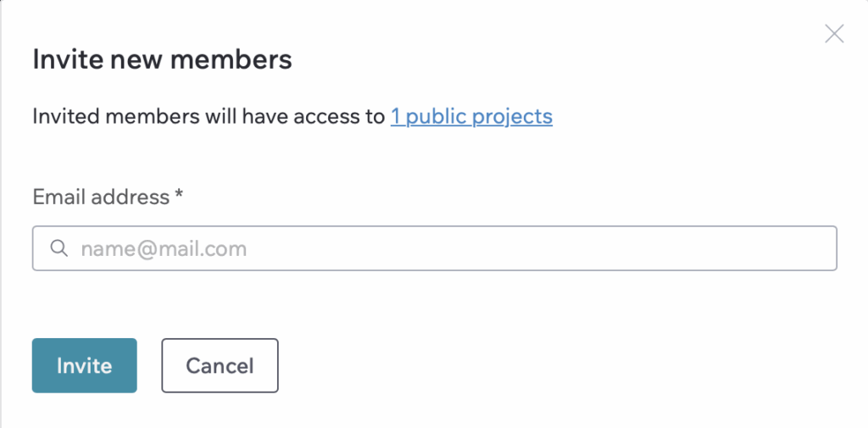Focus the Email address input field
Viewport: 868px width, 428px height.
[x=435, y=248]
